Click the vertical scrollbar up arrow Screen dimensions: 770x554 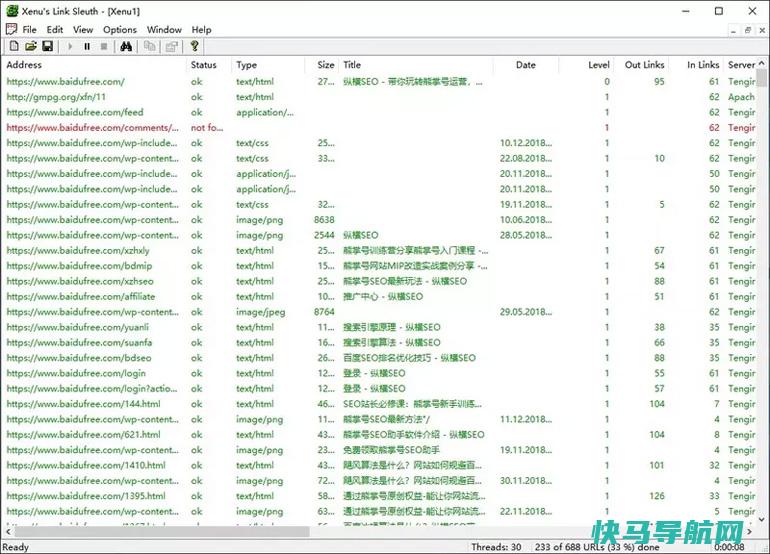(x=762, y=63)
